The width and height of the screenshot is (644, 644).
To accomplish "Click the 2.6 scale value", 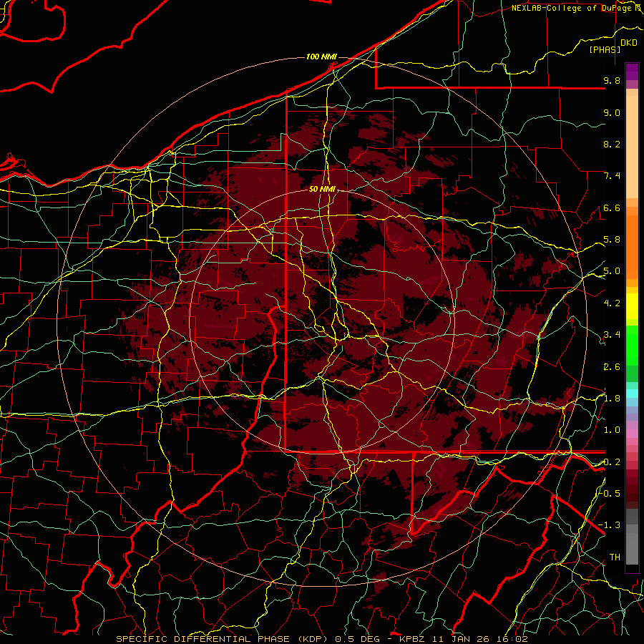I will (612, 367).
